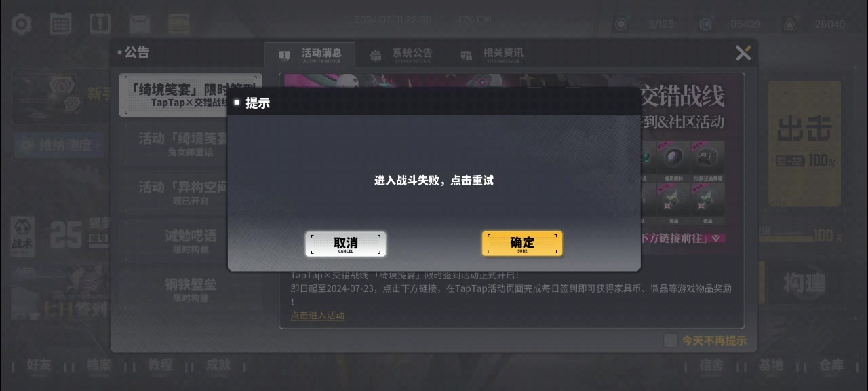The image size is (868, 391).
Task: Click 取消 cancel button in dialog
Action: (x=346, y=244)
